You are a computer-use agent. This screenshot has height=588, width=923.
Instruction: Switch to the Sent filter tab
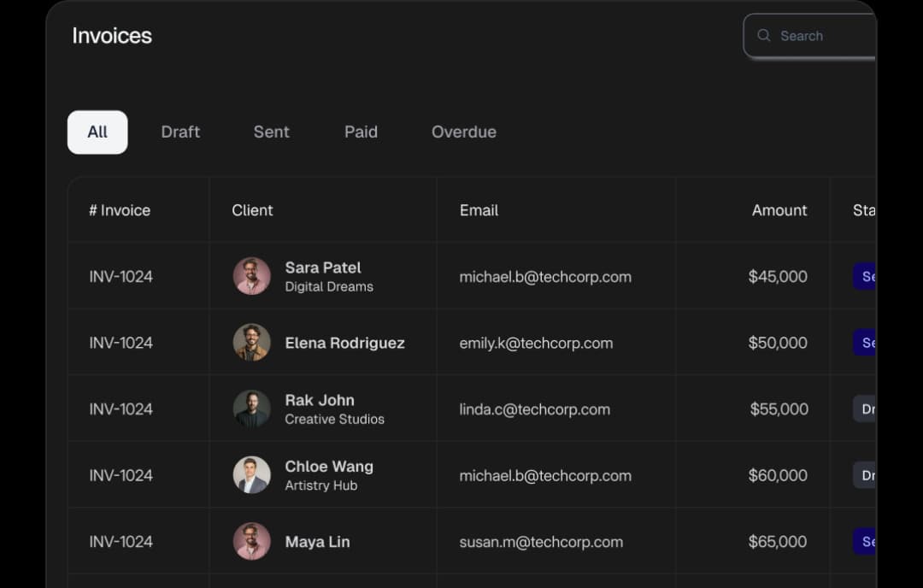click(271, 132)
